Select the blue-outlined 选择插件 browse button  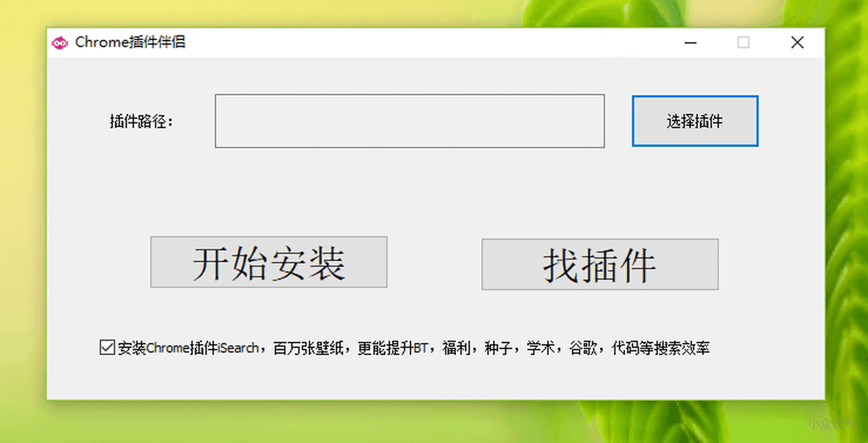[x=695, y=121]
